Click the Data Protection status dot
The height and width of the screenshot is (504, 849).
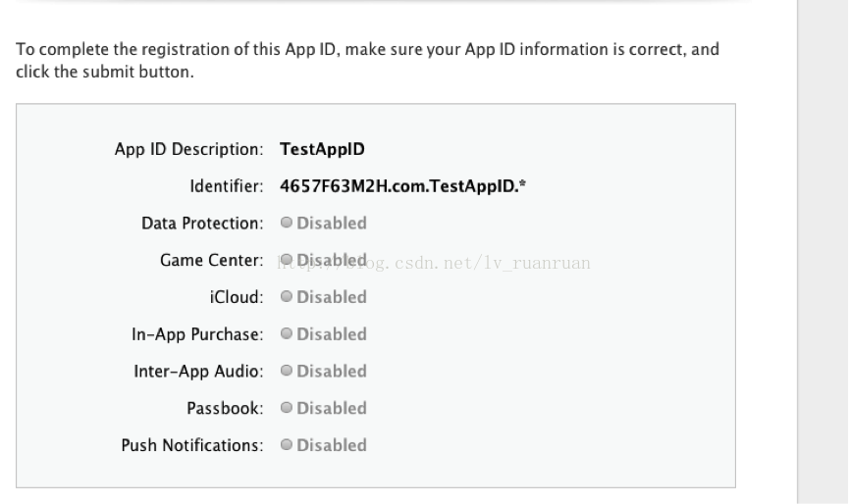click(x=287, y=223)
